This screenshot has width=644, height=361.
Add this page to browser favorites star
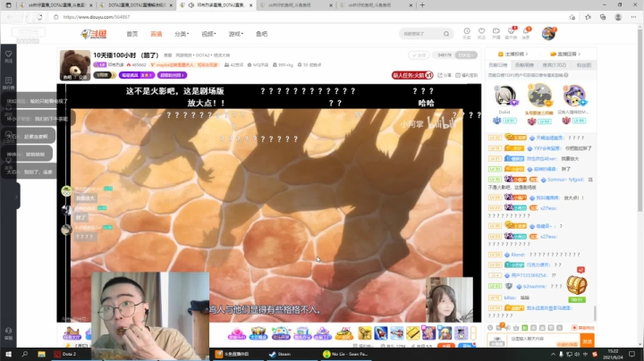click(x=572, y=17)
